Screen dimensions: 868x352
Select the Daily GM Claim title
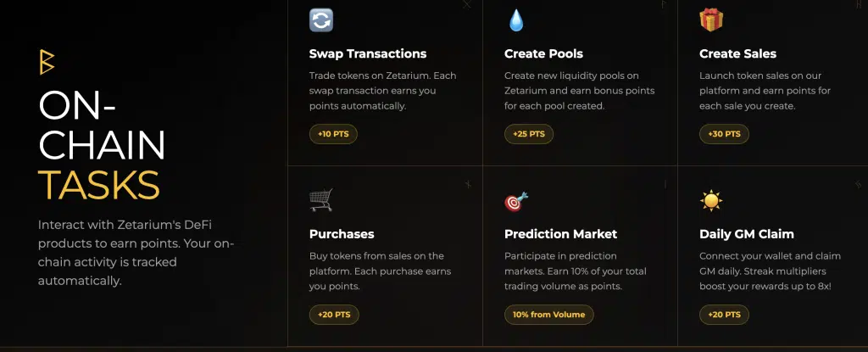click(x=747, y=233)
